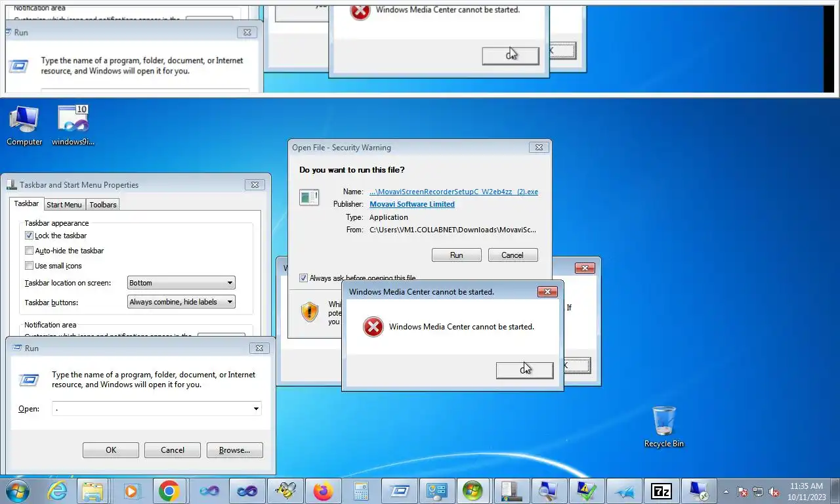
Task: Open the clock showing 11:35 AM
Action: (807, 492)
